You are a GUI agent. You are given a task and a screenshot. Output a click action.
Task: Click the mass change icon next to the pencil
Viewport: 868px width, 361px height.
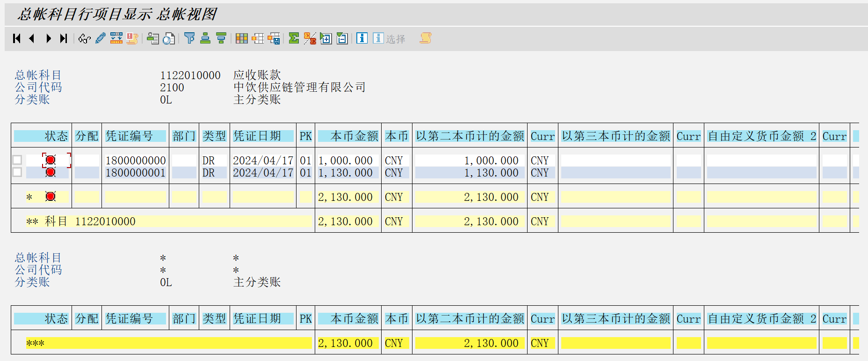pos(116,38)
